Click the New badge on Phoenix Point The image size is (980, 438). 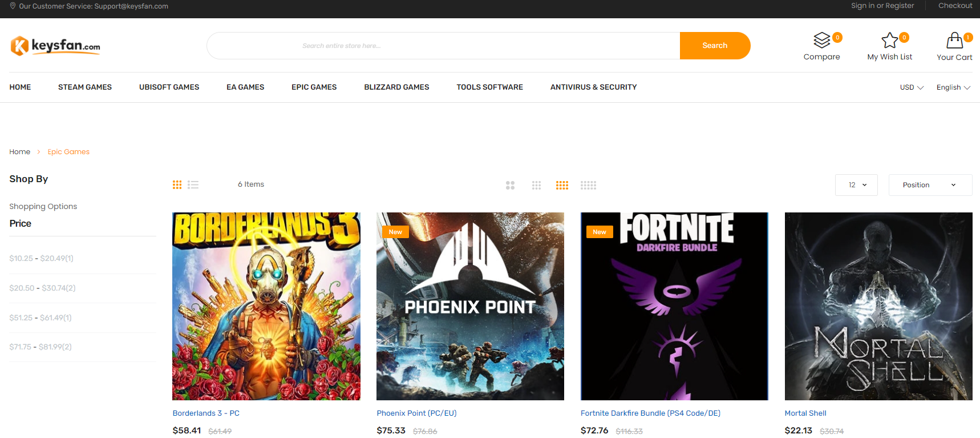click(395, 232)
